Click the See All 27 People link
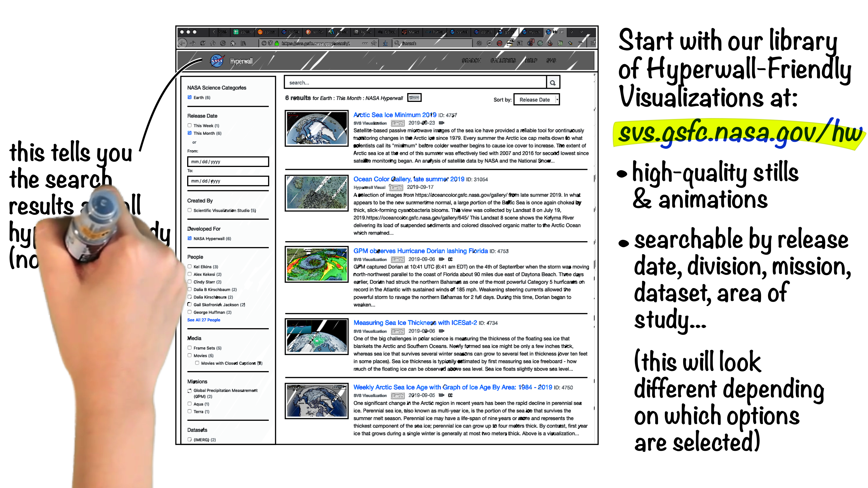 coord(203,320)
